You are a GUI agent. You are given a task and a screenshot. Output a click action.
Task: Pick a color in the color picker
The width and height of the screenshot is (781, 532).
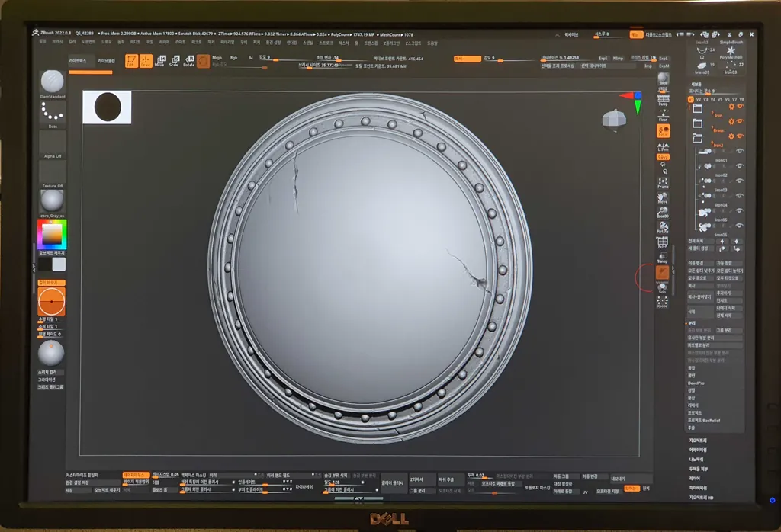pos(52,234)
